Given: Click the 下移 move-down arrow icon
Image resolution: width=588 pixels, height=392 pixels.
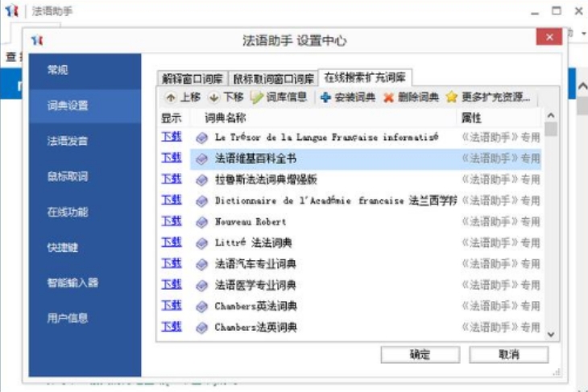Looking at the screenshot, I should [213, 98].
